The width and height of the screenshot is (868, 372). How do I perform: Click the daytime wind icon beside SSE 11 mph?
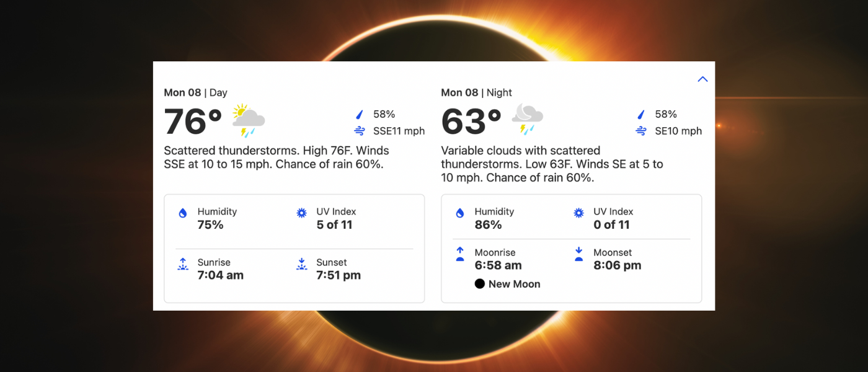pyautogui.click(x=359, y=131)
